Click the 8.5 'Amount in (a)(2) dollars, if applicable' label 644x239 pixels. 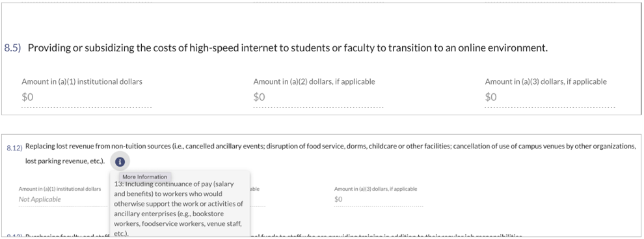pyautogui.click(x=314, y=81)
